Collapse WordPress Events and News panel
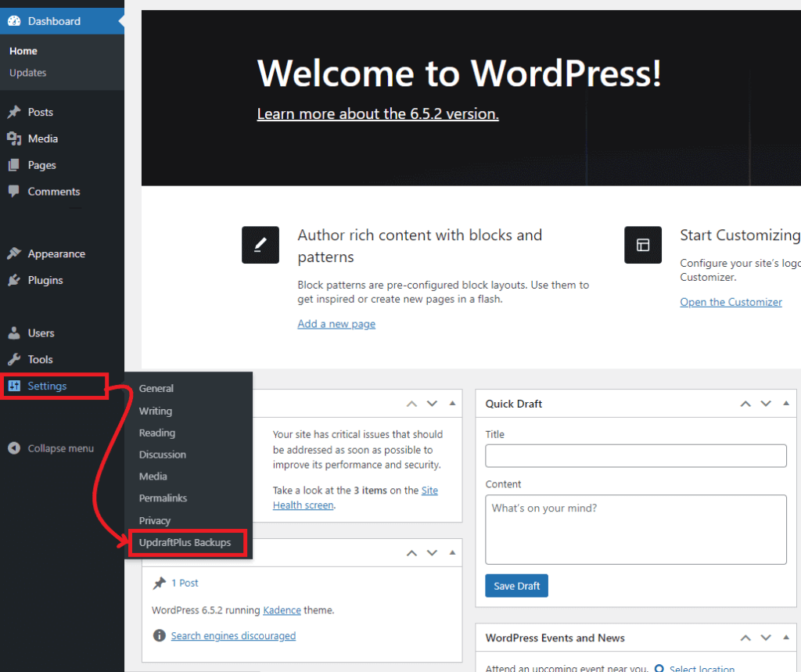Screen dimensions: 801x672 [786, 638]
